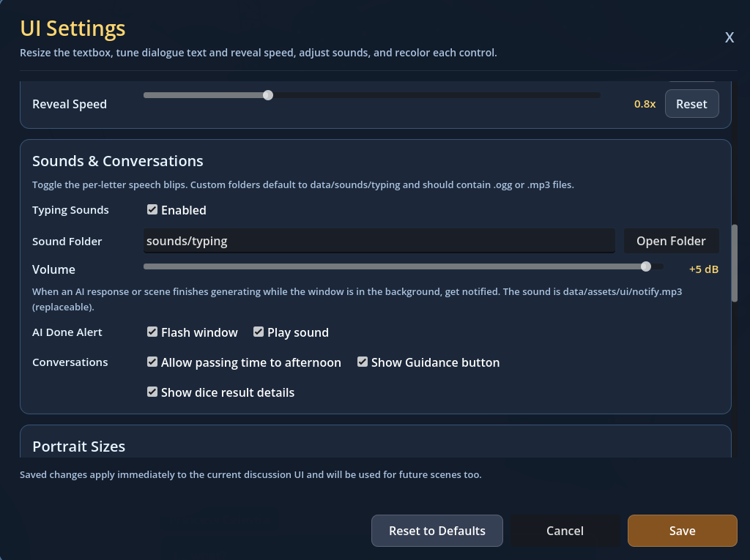Click the Reveal Speed slider handle
This screenshot has height=560, width=750.
coord(268,95)
